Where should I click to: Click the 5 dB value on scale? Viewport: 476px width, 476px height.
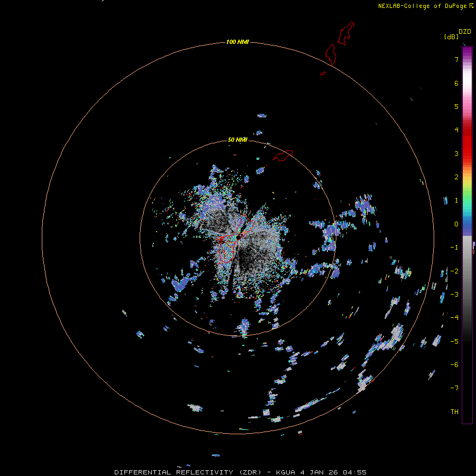coord(456,106)
